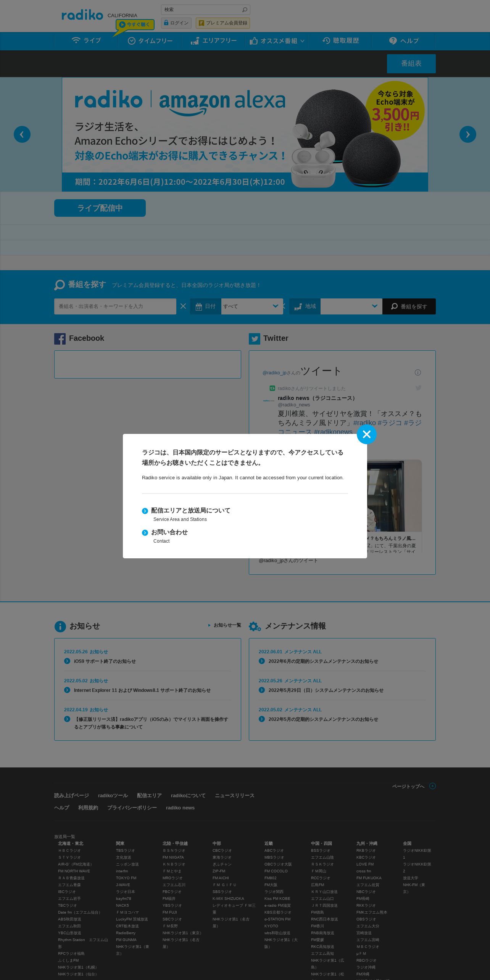This screenshot has height=980, width=490.
Task: Open the プライバシーポリシー footer link
Action: 132,808
